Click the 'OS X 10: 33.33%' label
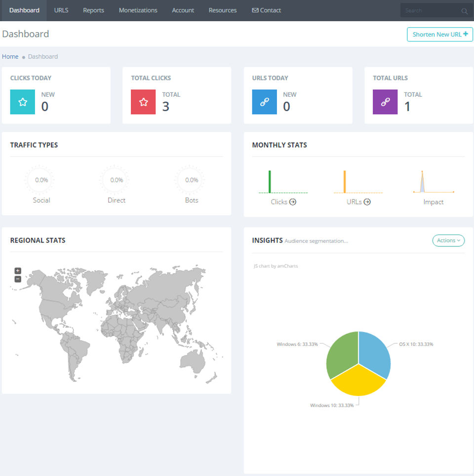 [416, 344]
